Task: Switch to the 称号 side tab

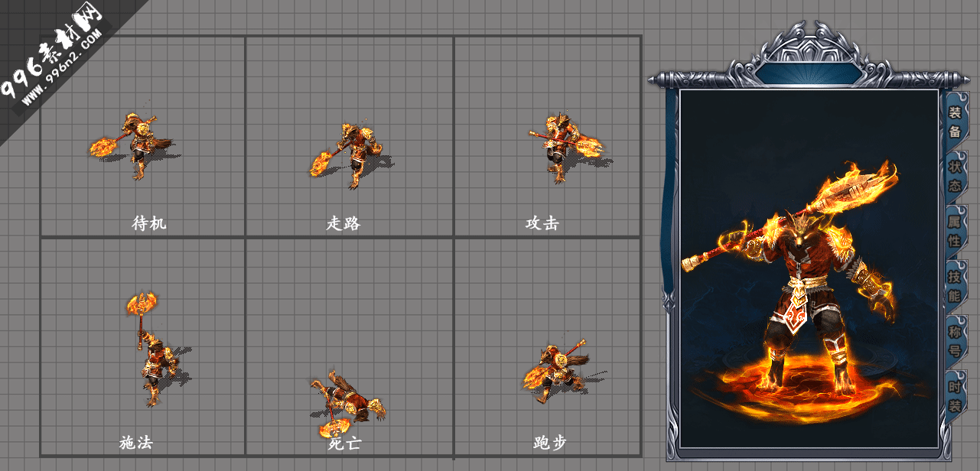Action: tap(956, 341)
